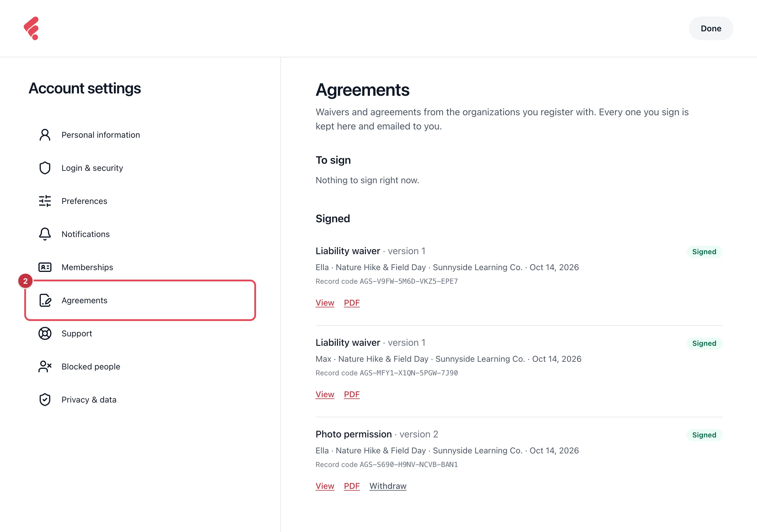Click the document pen icon for Agreements
757x532 pixels.
click(x=45, y=300)
